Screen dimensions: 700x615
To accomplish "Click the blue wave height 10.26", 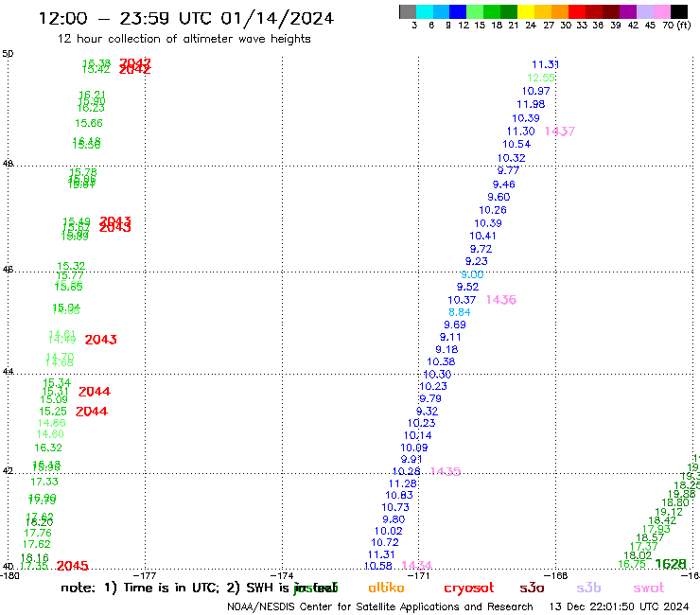I will pyautogui.click(x=493, y=210).
